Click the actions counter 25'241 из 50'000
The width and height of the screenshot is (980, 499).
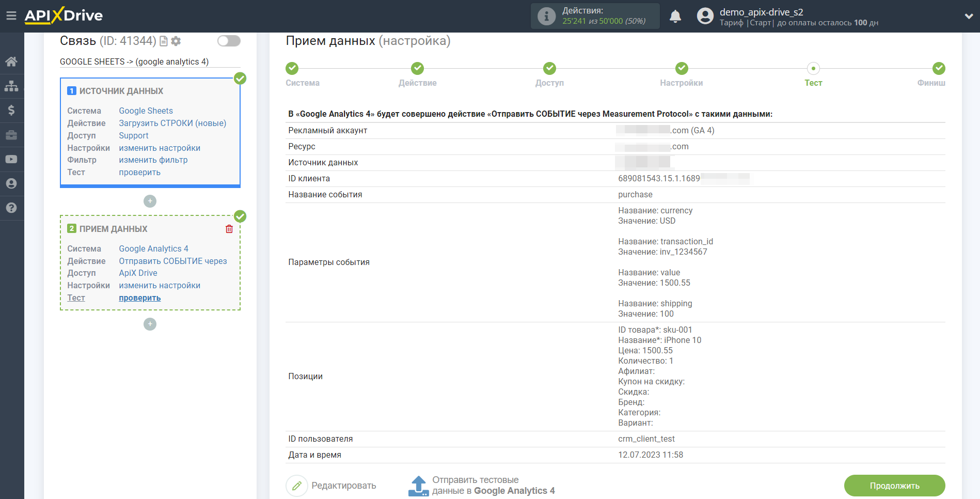click(x=604, y=21)
